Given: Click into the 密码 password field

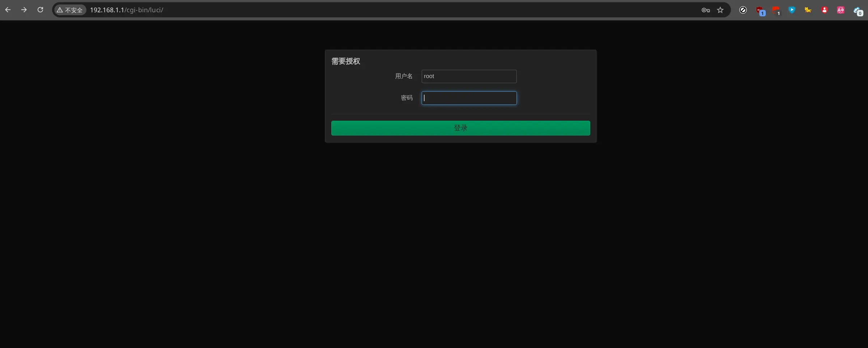Looking at the screenshot, I should 469,98.
